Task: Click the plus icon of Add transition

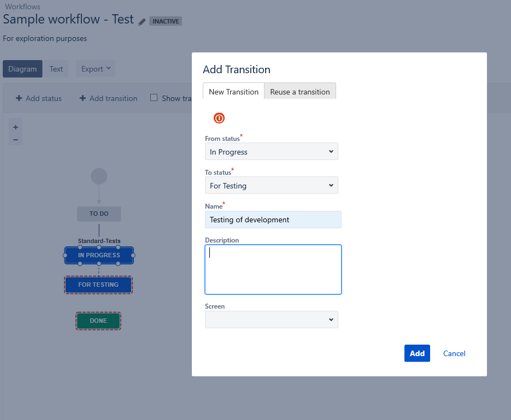Action: [83, 98]
